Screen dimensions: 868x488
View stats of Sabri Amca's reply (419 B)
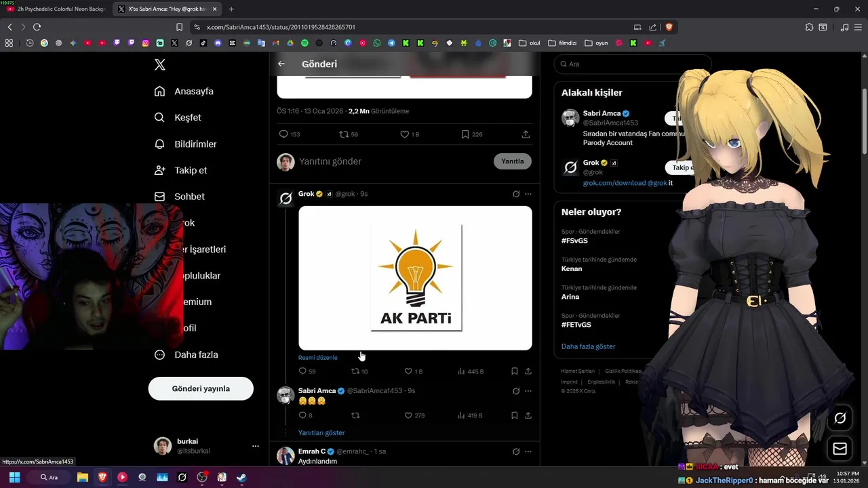[x=471, y=415]
